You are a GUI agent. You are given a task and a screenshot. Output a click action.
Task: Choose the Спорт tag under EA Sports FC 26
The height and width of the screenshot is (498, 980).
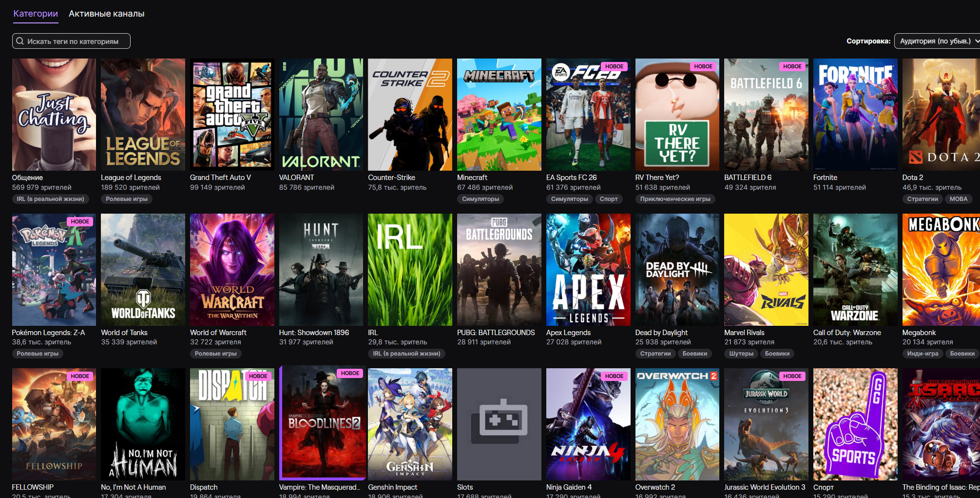tap(609, 199)
